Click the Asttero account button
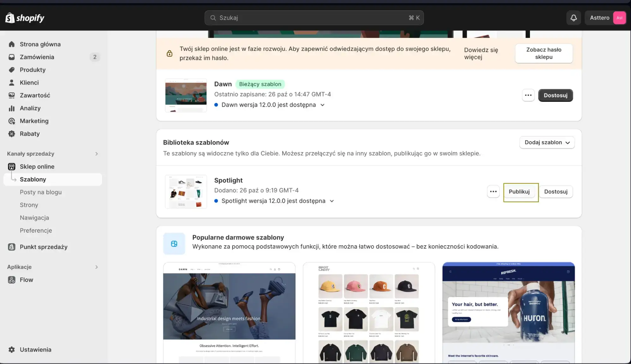631x364 pixels. [x=605, y=18]
